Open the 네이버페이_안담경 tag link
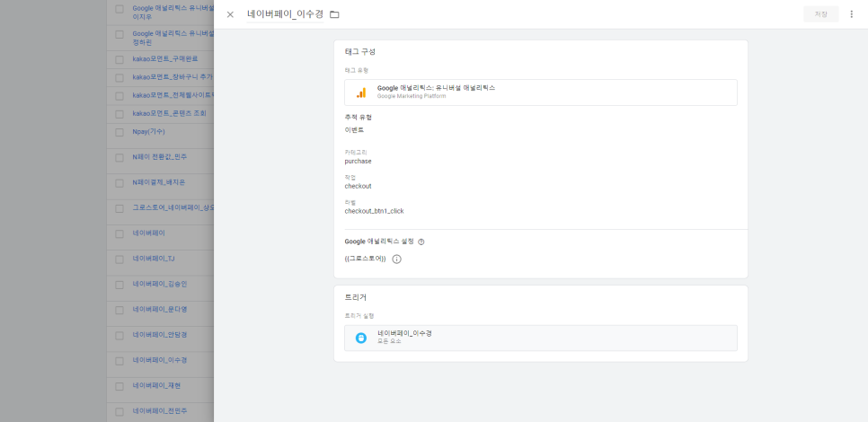The width and height of the screenshot is (868, 422). pyautogui.click(x=159, y=335)
